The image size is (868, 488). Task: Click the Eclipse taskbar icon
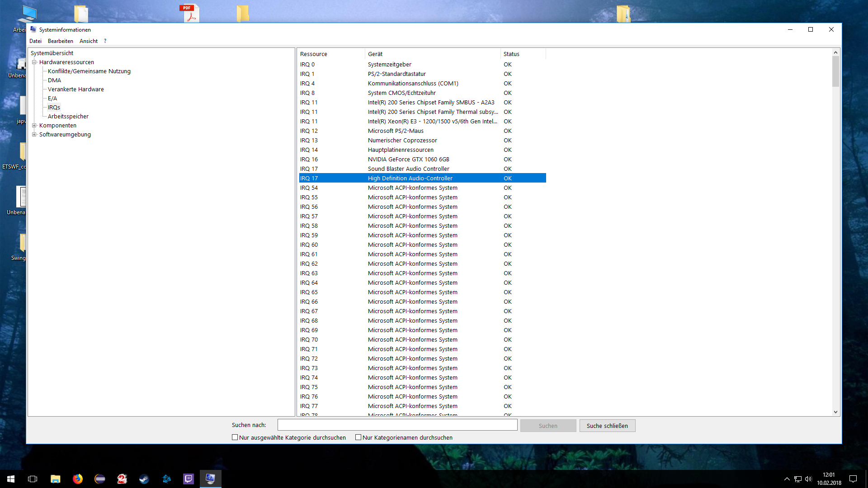[100, 479]
